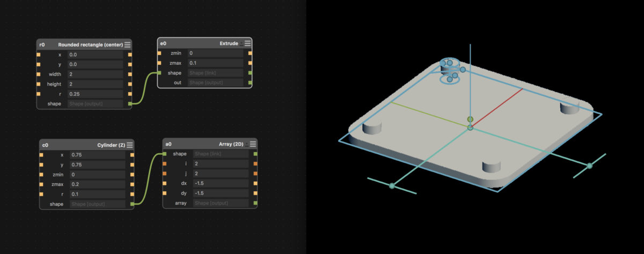Screen dimensions: 644x254
Task: Edit the r0 width field
Action: click(96, 74)
